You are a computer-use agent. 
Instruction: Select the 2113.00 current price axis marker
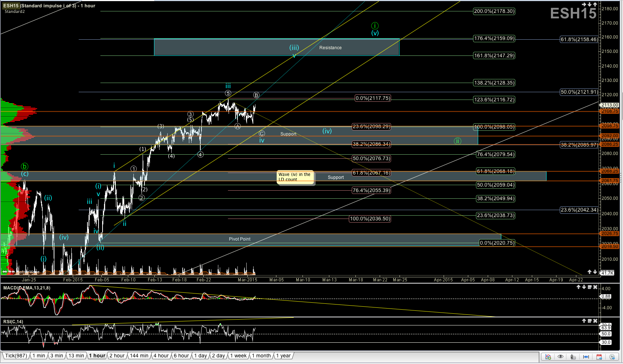point(610,105)
